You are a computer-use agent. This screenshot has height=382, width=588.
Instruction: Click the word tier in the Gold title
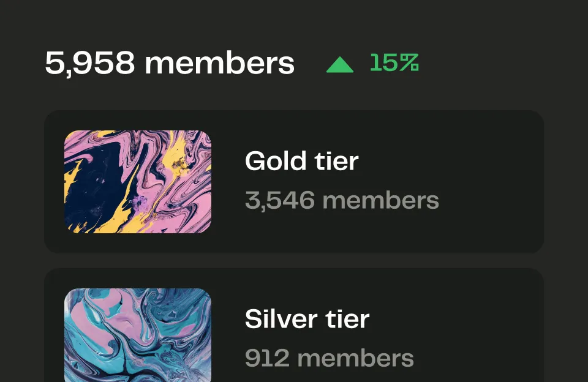(x=336, y=161)
